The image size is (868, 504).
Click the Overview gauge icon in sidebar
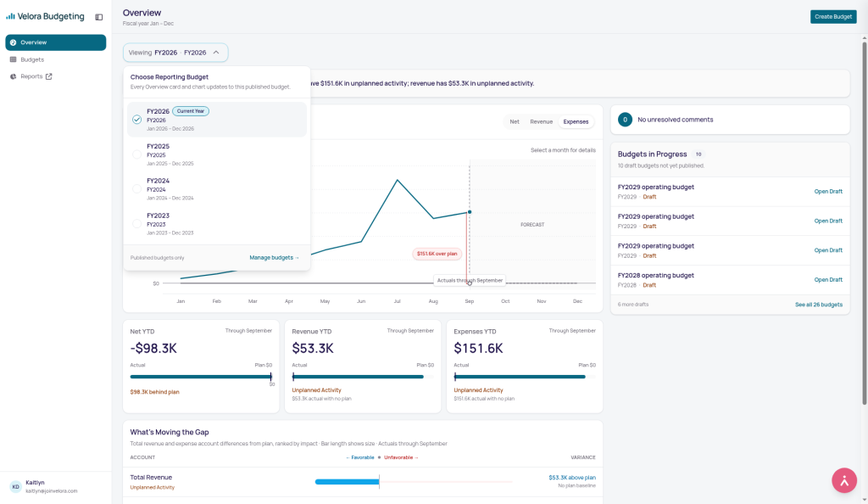14,42
